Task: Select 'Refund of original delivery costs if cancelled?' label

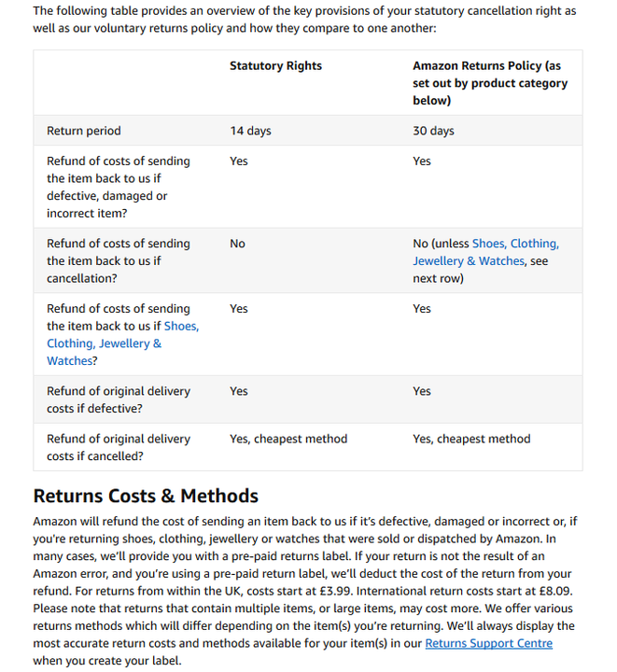Action: click(119, 447)
